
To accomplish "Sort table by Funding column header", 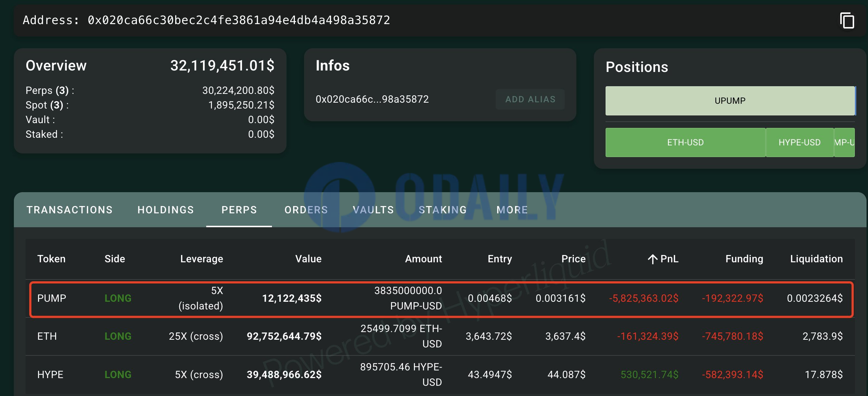I will 744,259.
